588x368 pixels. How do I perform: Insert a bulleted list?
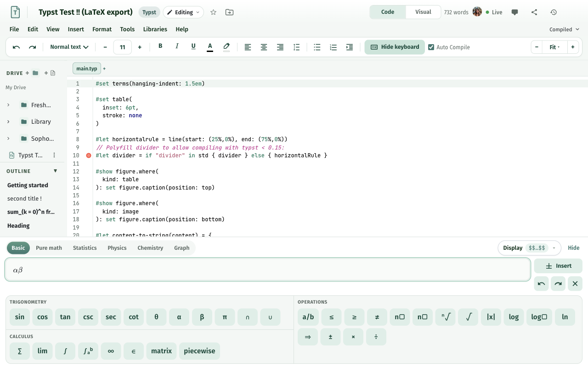(x=317, y=47)
